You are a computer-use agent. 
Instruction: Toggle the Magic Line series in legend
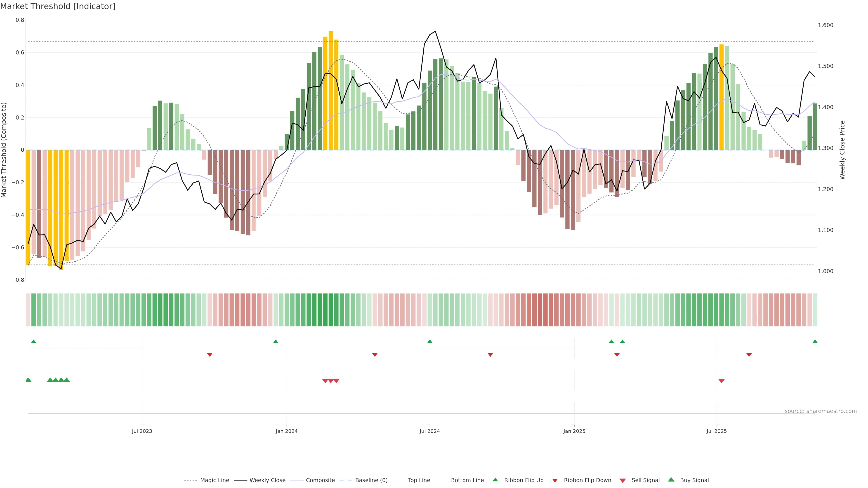[214, 480]
